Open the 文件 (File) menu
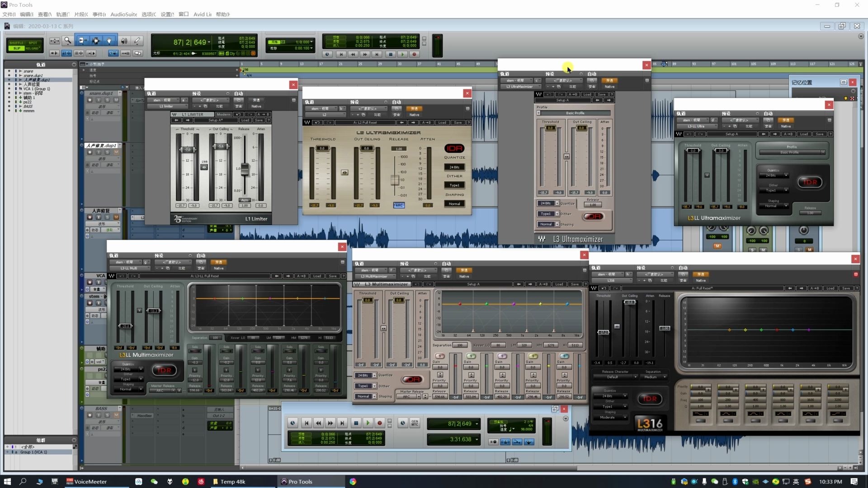Screen dimensions: 868x488 pyautogui.click(x=9, y=14)
